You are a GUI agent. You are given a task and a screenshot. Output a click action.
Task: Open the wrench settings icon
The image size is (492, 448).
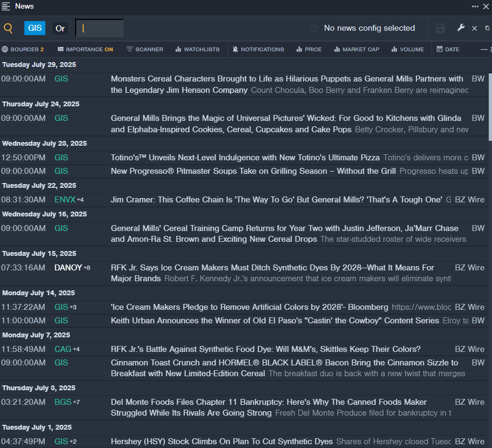point(461,28)
